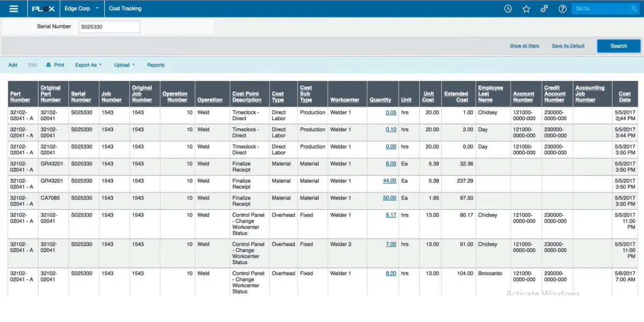Click the blue Search button
644x322 pixels.
619,46
